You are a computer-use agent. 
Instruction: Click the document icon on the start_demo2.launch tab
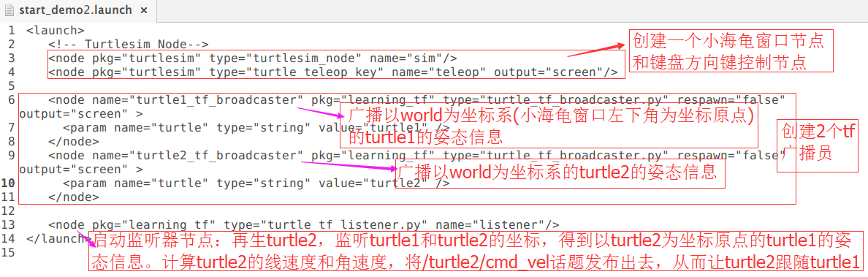(x=9, y=10)
